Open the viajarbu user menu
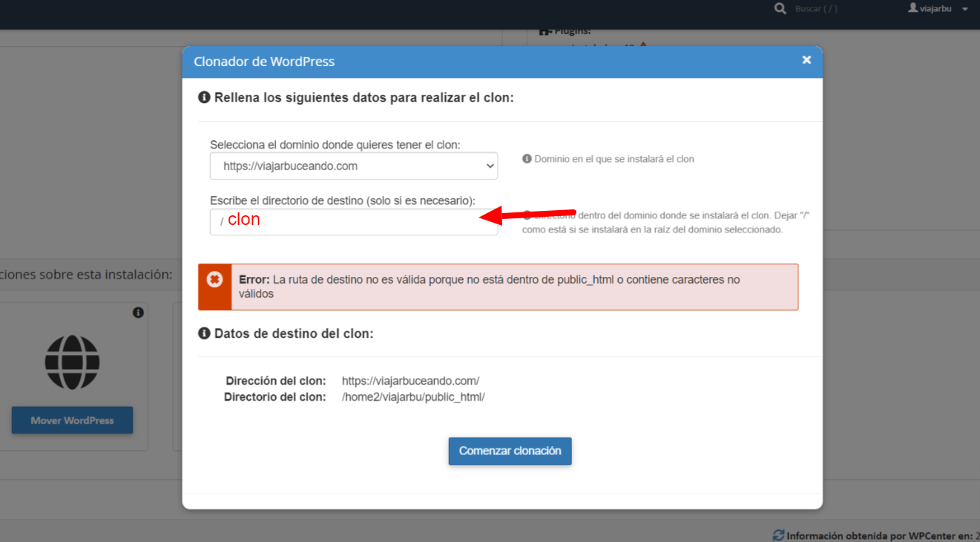The height and width of the screenshot is (542, 980). [938, 9]
